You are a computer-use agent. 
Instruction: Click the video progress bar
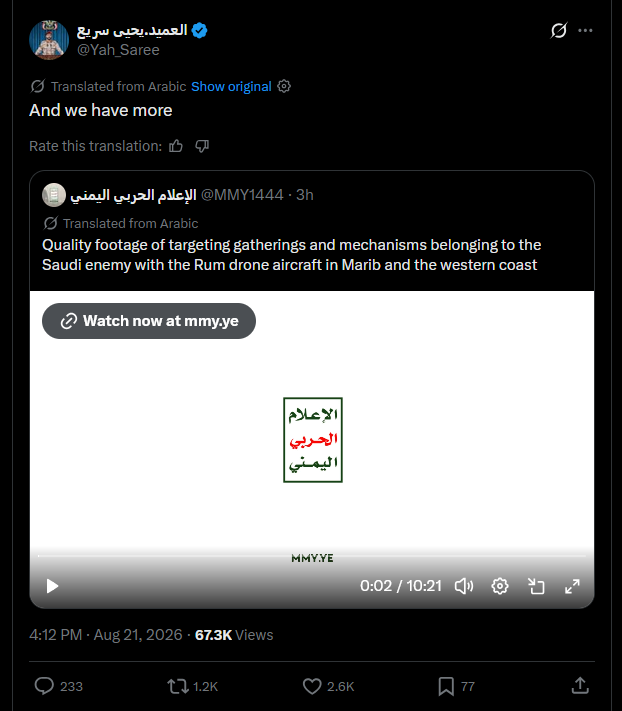pyautogui.click(x=312, y=555)
